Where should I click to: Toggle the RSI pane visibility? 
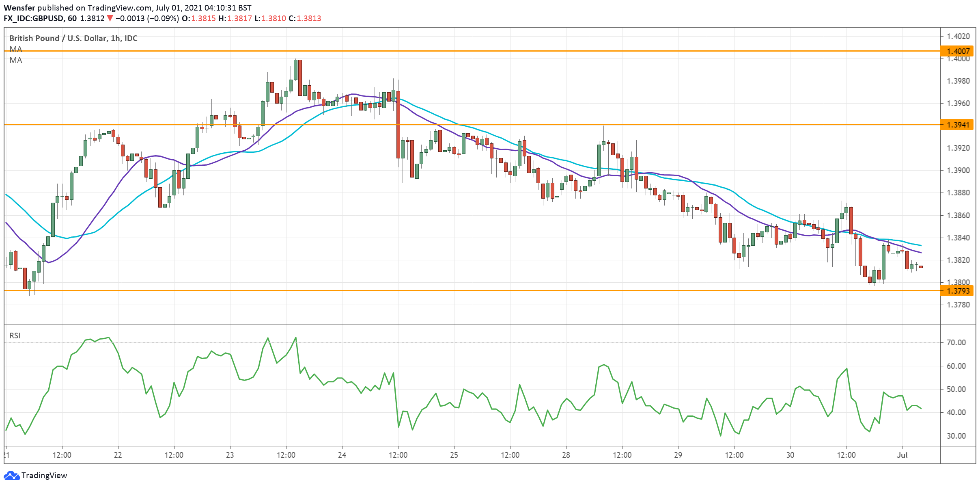[x=15, y=335]
